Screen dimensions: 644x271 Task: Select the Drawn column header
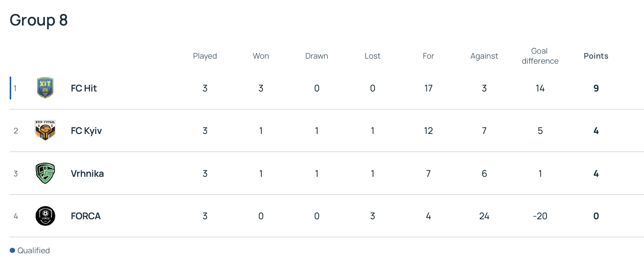(317, 56)
